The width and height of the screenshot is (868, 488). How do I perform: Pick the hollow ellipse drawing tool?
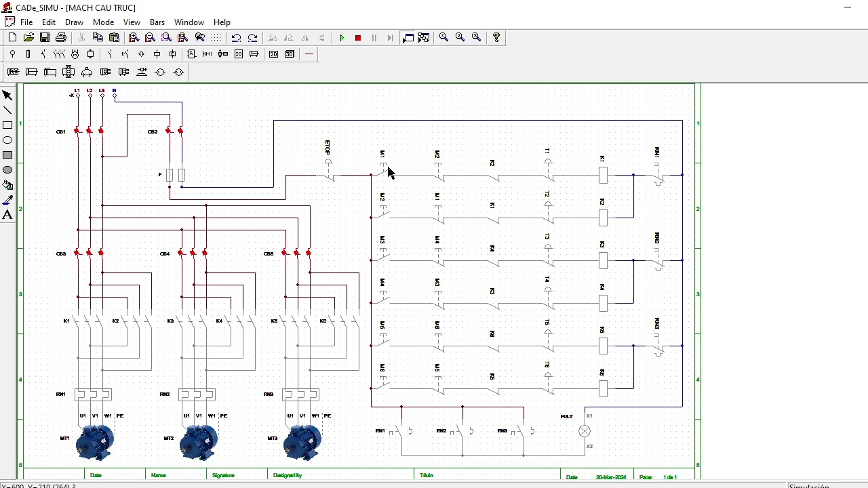[x=7, y=140]
